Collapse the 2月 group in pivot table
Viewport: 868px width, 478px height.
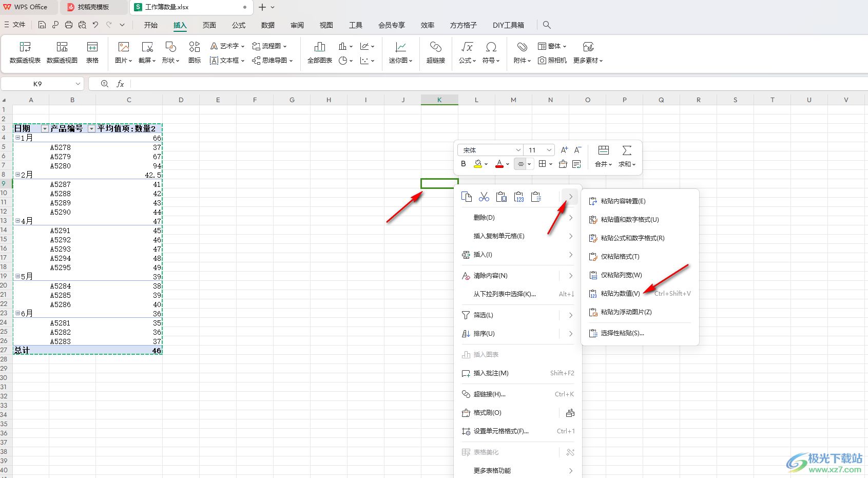coord(17,175)
